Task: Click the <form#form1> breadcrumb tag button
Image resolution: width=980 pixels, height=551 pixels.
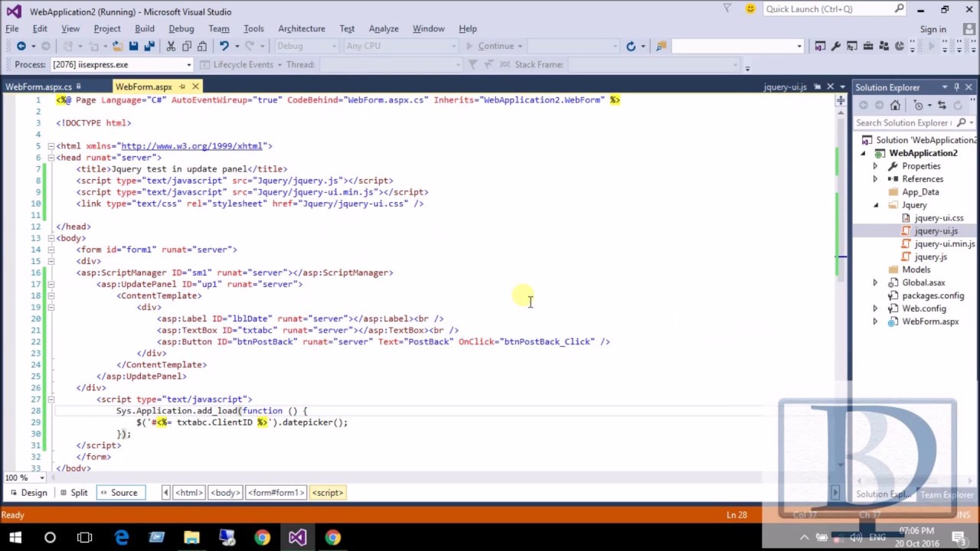Action: tap(276, 493)
